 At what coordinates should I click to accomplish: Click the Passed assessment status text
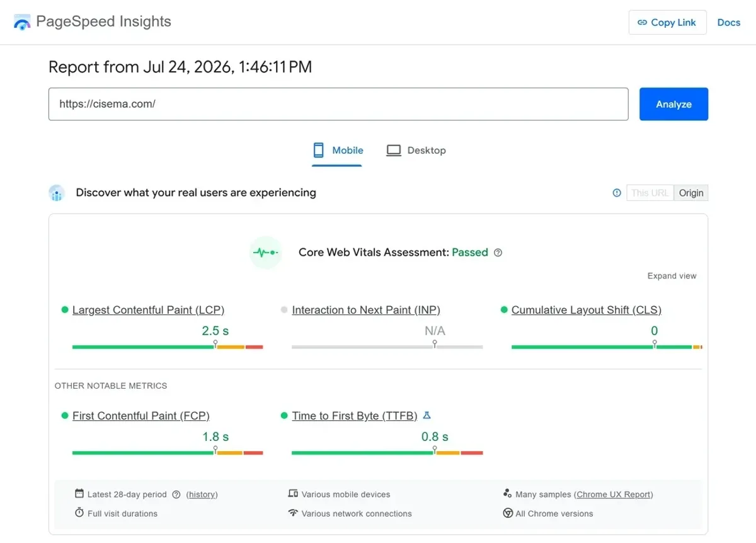tap(470, 253)
